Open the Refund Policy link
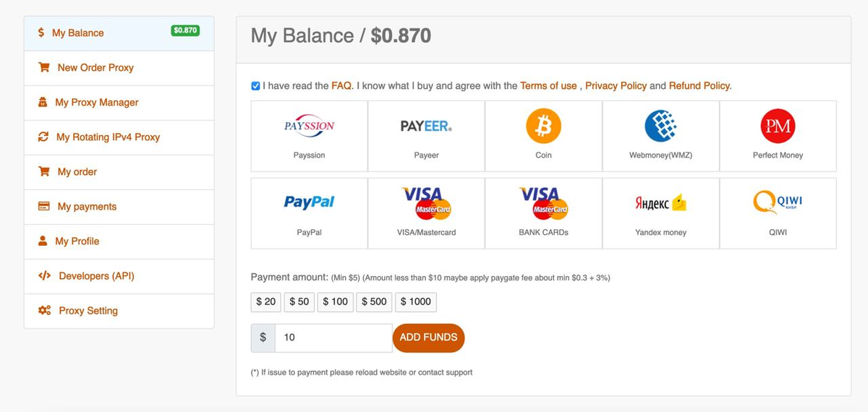This screenshot has height=412, width=868. pos(699,85)
